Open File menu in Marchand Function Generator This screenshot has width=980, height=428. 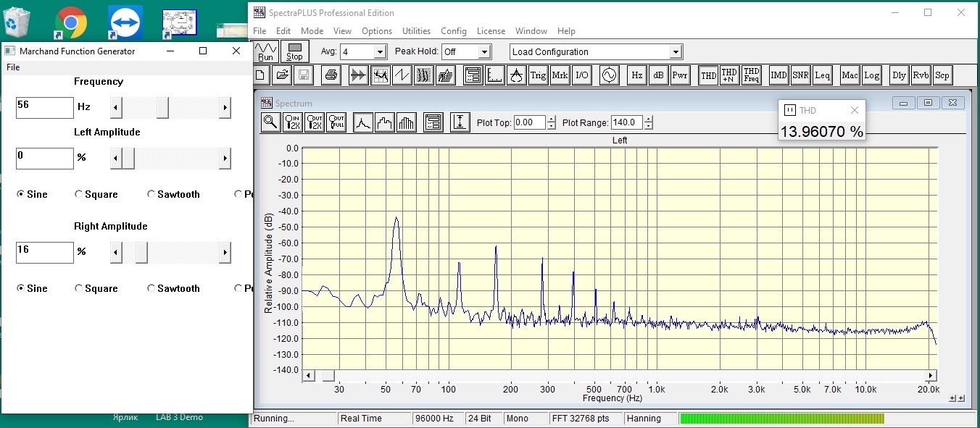tap(13, 67)
